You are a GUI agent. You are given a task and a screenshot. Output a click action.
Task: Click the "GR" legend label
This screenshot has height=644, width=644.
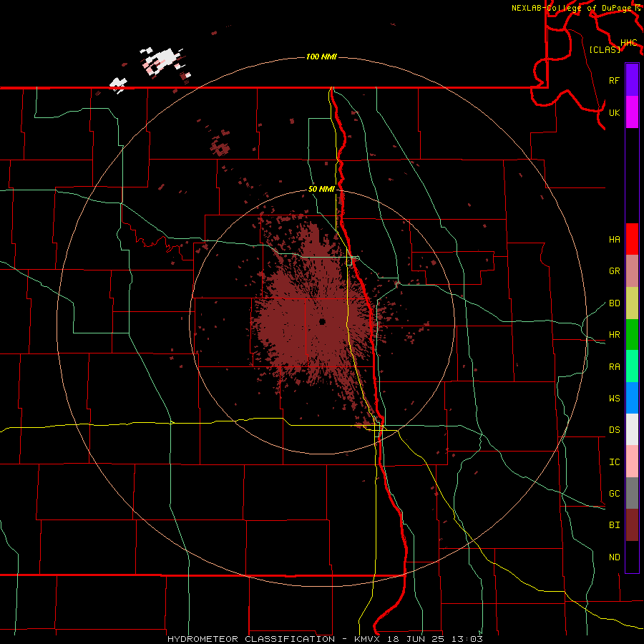pyautogui.click(x=614, y=271)
